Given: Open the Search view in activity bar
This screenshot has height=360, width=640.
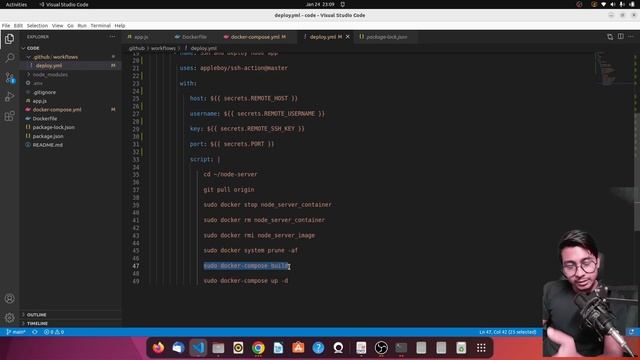Looking at the screenshot, I should click(9, 58).
